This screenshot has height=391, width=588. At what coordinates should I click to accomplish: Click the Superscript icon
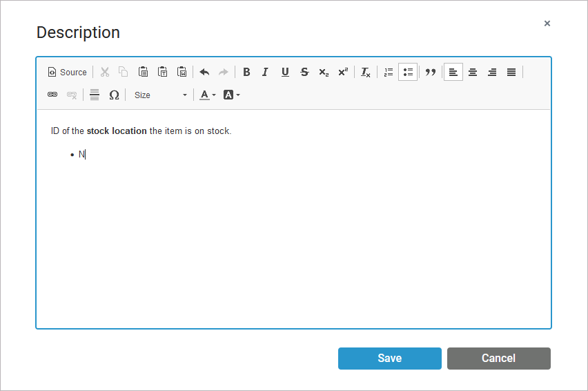pyautogui.click(x=343, y=72)
